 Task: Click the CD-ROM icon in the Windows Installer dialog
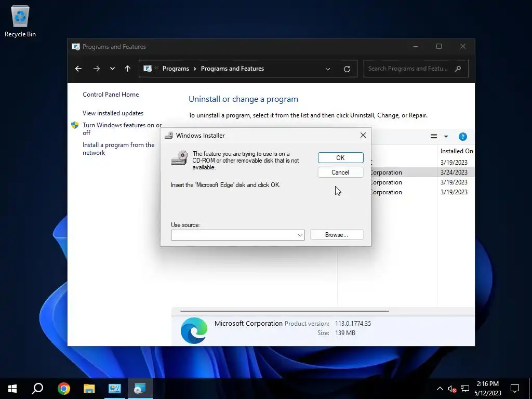click(179, 158)
